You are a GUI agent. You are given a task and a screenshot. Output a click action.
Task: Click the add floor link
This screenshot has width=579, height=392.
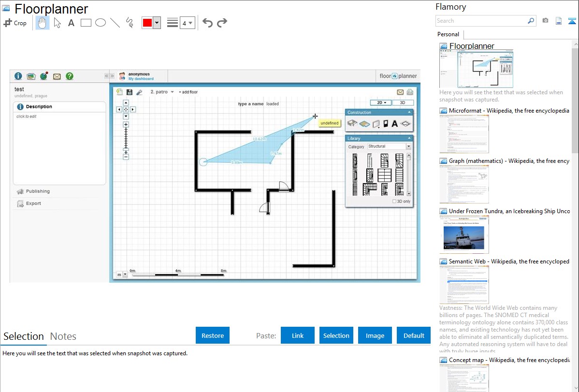pyautogui.click(x=188, y=92)
